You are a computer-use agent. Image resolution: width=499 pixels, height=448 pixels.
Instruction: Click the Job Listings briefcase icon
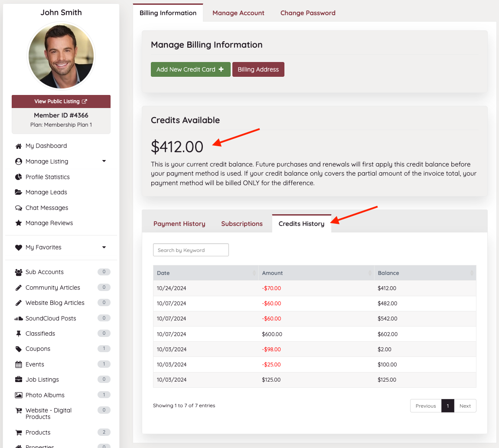point(19,379)
